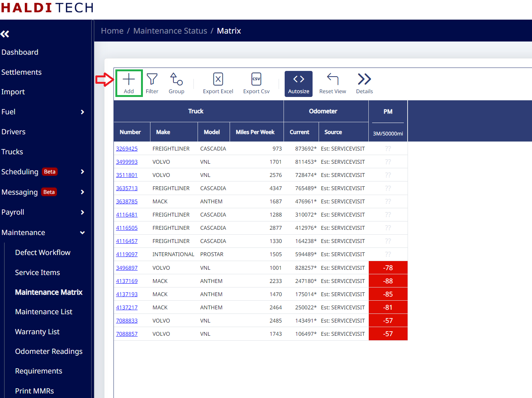Image resolution: width=532 pixels, height=398 pixels.
Task: Open truck number 7088857
Action: (x=127, y=334)
